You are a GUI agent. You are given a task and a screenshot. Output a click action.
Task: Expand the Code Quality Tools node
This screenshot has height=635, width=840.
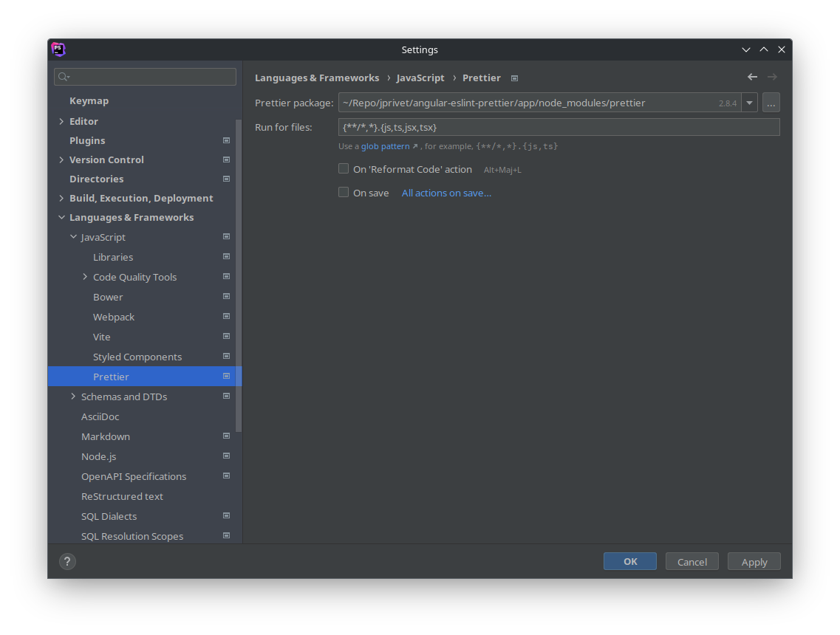tap(85, 277)
